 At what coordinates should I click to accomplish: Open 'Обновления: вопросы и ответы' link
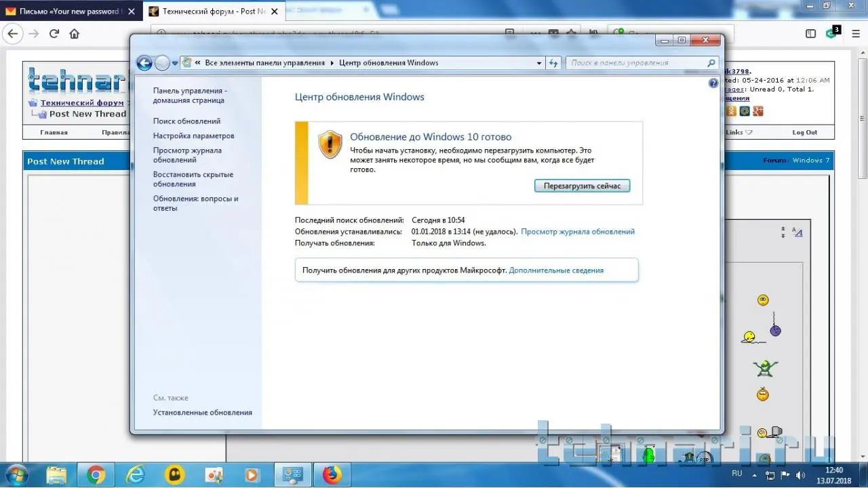pos(195,203)
